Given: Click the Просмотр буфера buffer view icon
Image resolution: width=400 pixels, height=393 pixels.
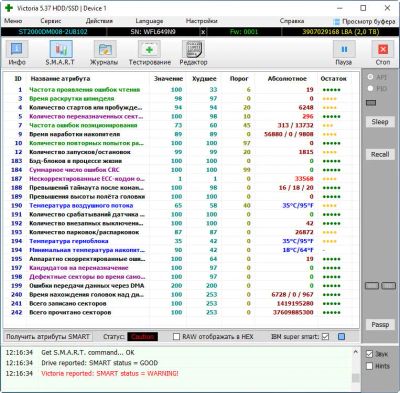Looking at the screenshot, I should (337, 21).
